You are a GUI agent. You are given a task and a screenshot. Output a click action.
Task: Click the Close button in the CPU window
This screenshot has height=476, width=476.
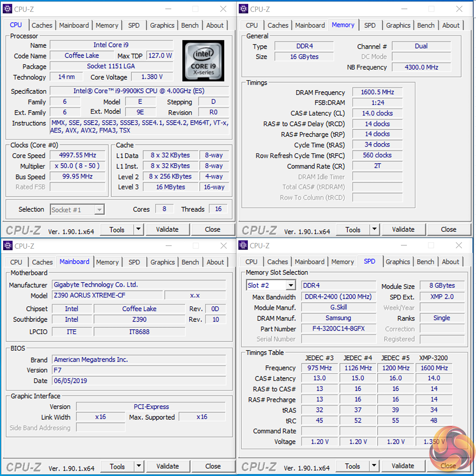213,229
